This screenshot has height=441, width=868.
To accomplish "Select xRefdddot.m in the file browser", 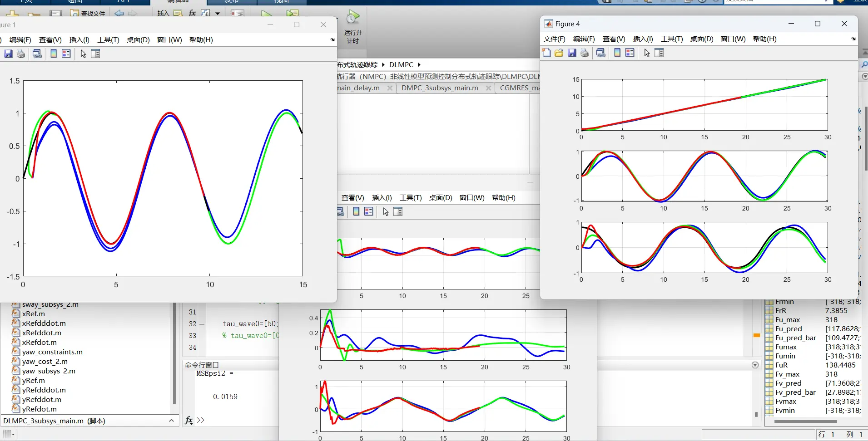I will tap(44, 323).
